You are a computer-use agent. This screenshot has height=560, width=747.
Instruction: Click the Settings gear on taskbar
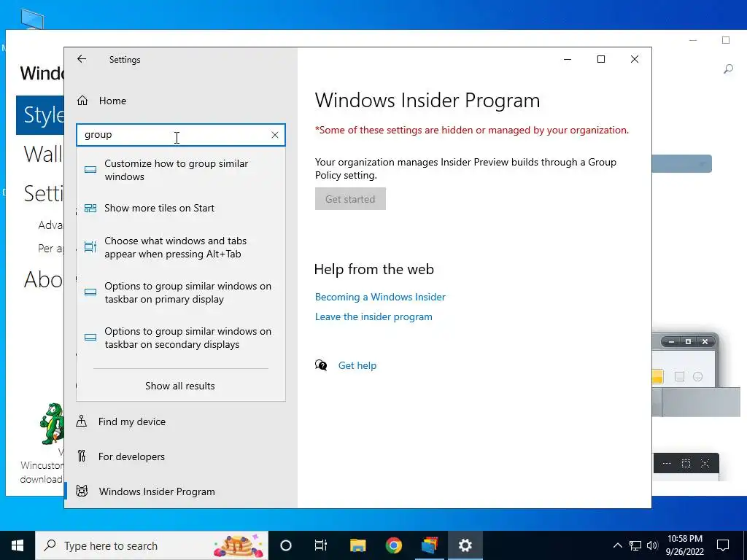tap(465, 545)
